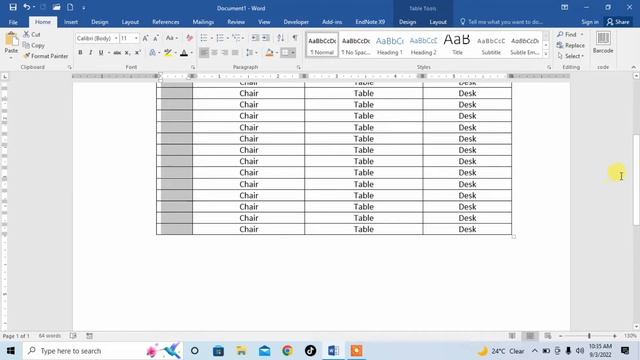Image resolution: width=640 pixels, height=360 pixels.
Task: Open the borders dropdown
Action: [x=293, y=53]
